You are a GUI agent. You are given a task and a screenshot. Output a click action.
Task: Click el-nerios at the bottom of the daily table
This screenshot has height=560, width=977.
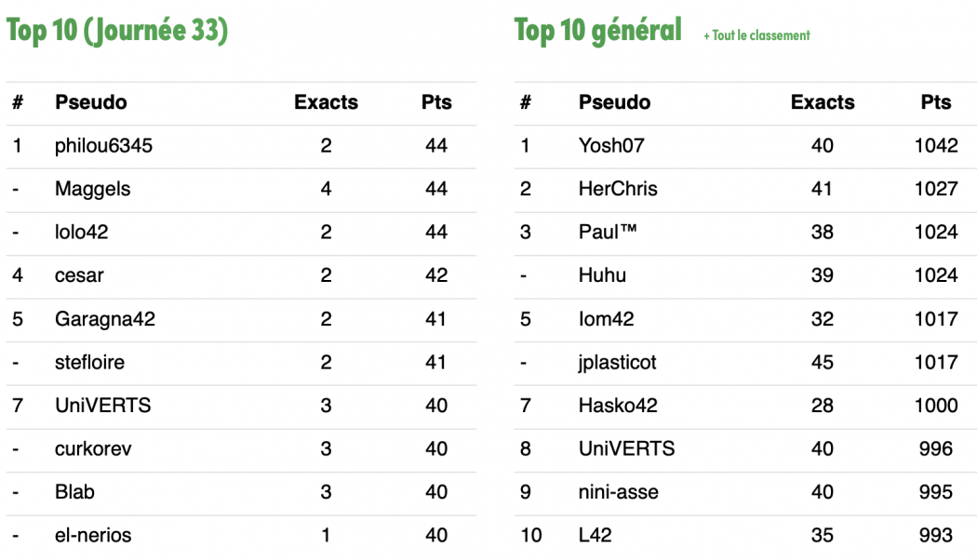tap(93, 535)
